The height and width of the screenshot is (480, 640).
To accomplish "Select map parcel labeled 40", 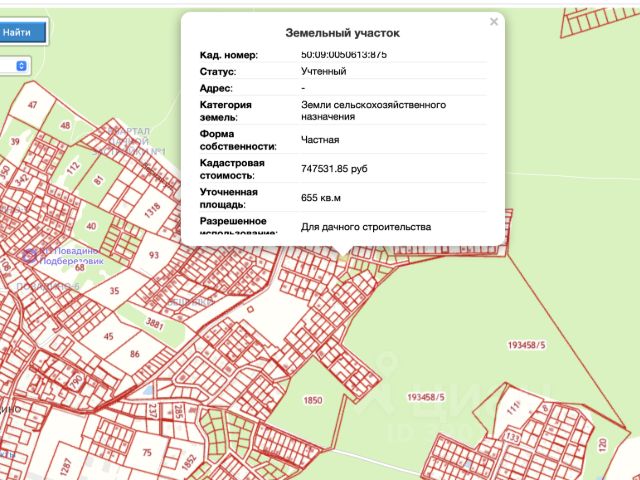I will click(91, 226).
